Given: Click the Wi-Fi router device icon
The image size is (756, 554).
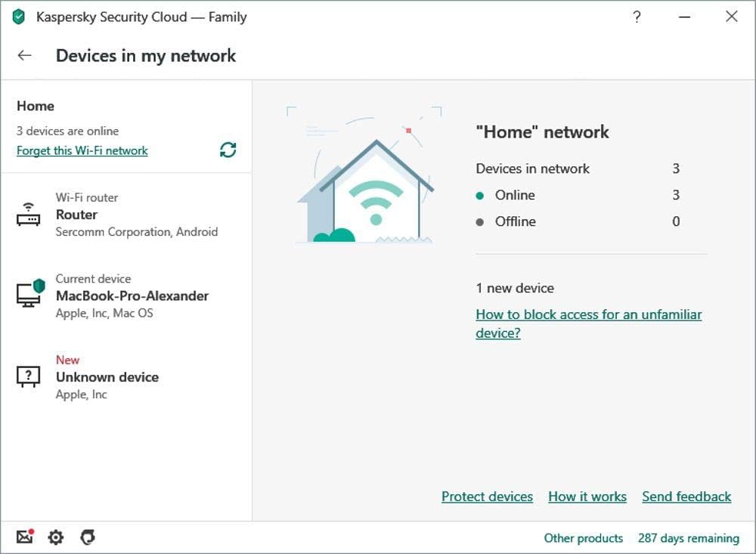Looking at the screenshot, I should (29, 215).
